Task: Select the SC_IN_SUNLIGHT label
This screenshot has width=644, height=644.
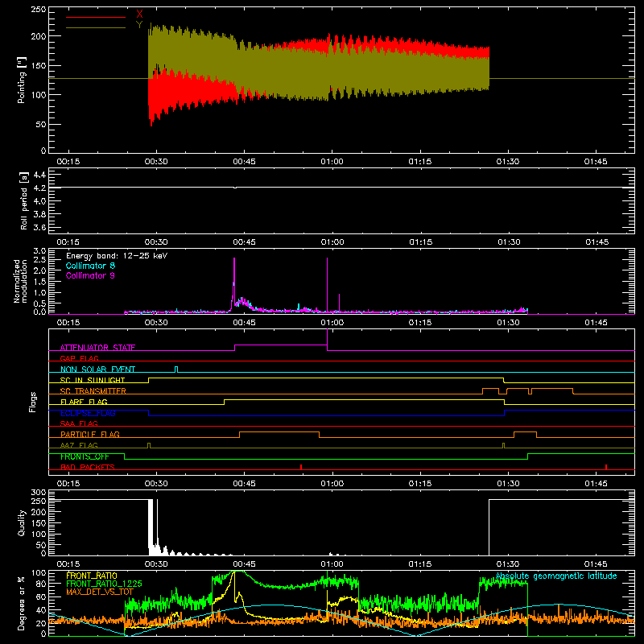Action: tap(93, 380)
